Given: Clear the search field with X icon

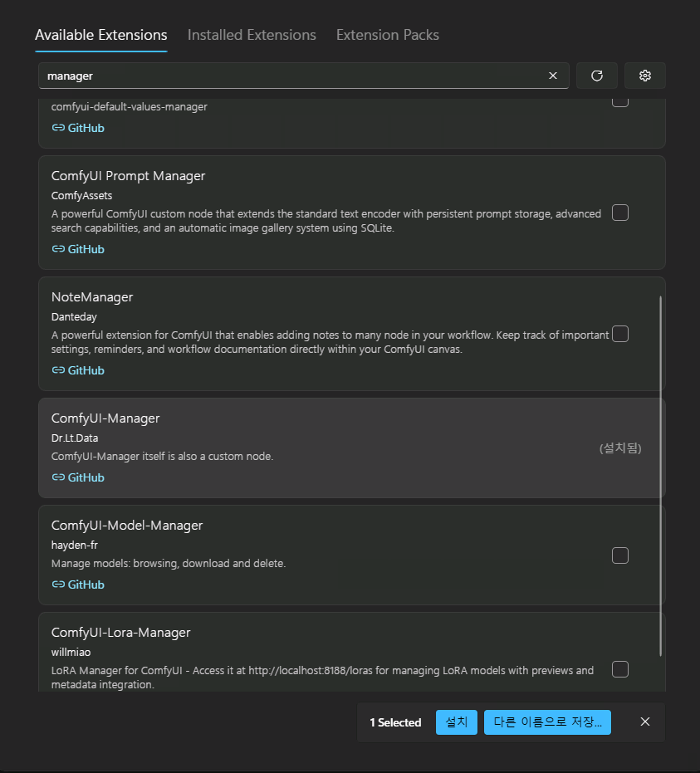Looking at the screenshot, I should [x=553, y=76].
